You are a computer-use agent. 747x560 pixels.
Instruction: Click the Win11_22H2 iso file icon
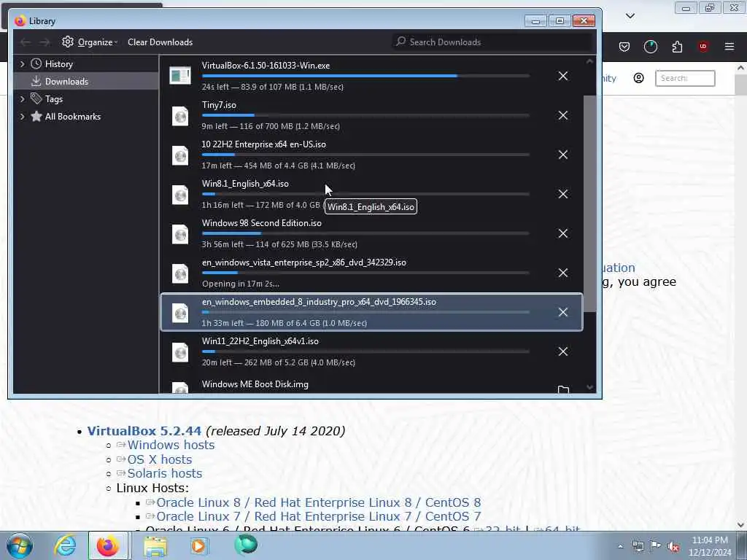pyautogui.click(x=180, y=352)
